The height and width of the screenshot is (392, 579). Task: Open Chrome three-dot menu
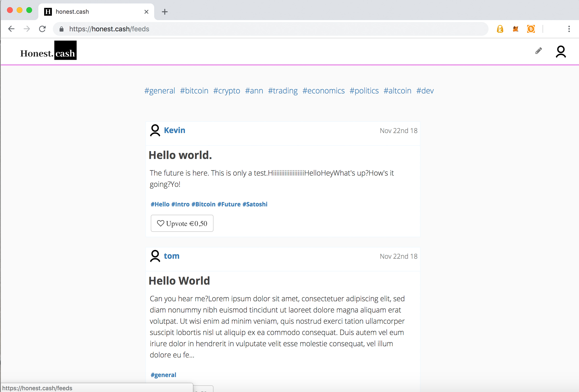tap(569, 29)
